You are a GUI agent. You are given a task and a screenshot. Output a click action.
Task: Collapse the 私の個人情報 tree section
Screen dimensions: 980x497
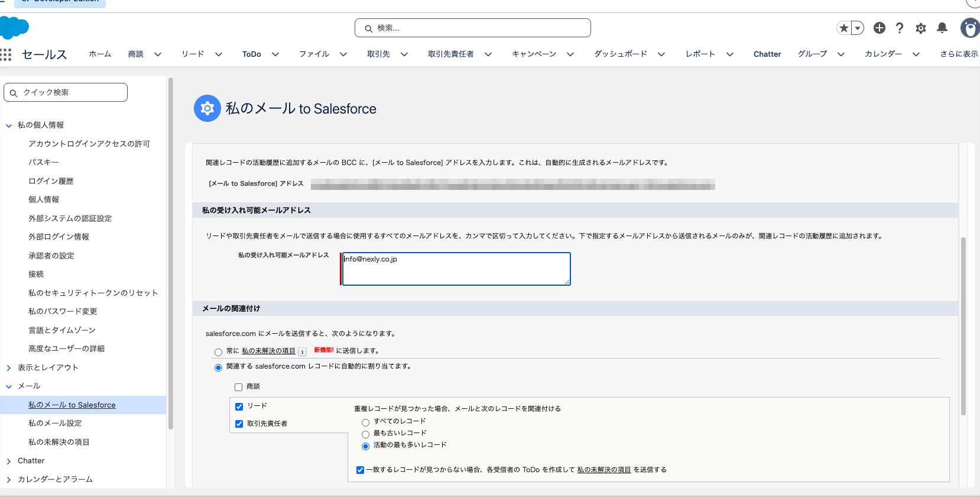[9, 125]
